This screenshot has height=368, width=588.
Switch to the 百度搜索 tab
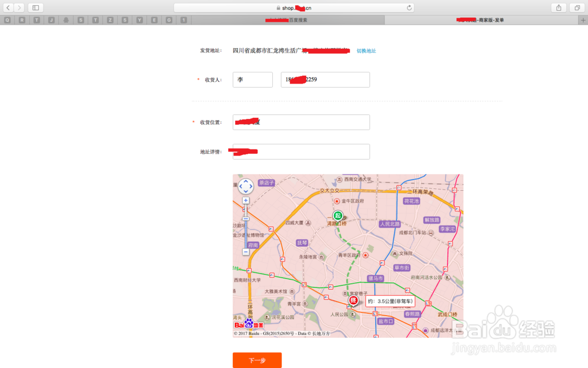288,20
